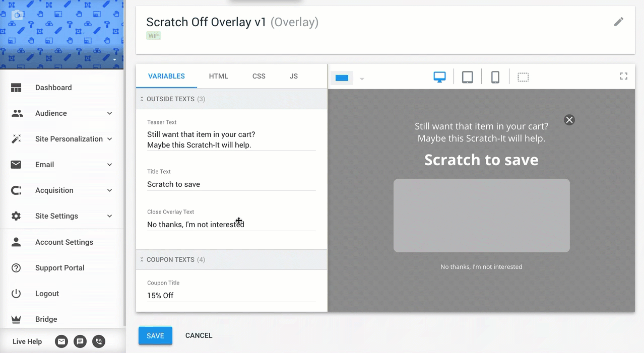Click the SAVE button

(155, 336)
